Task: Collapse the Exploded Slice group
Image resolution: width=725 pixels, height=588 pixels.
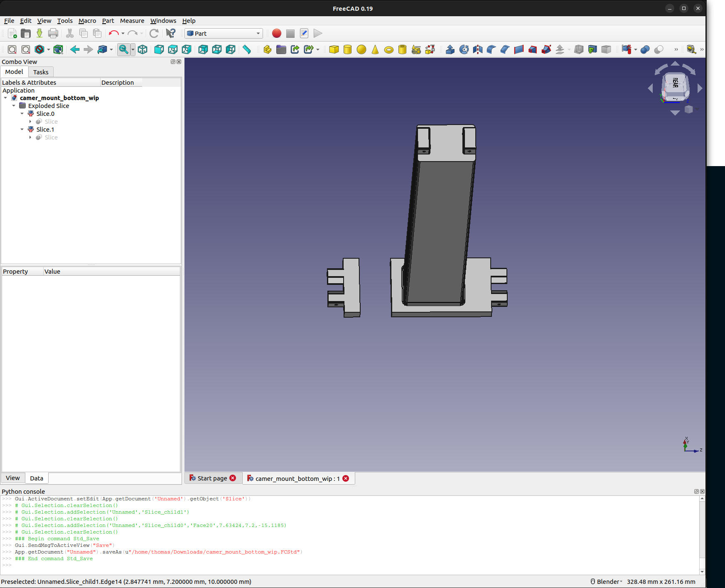Action: click(14, 105)
